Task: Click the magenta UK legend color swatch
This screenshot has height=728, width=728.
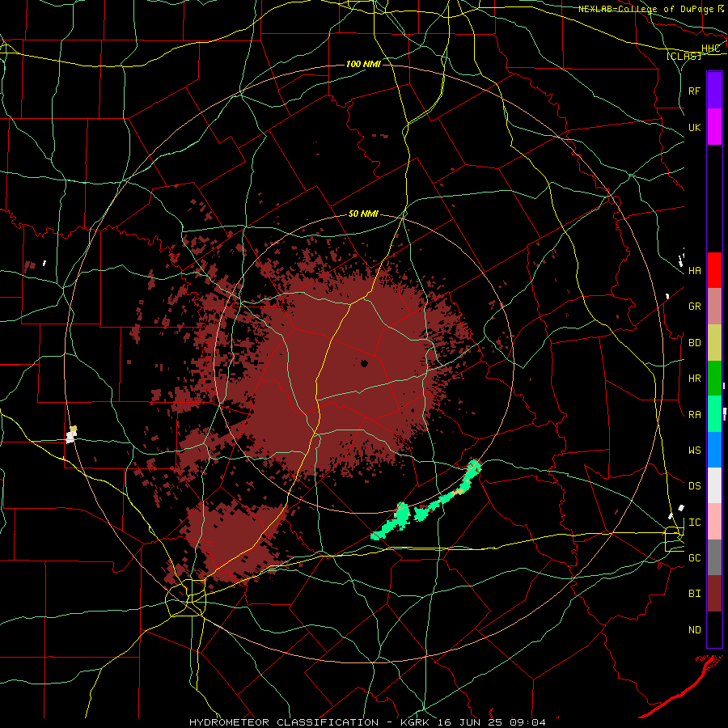Action: pos(714,127)
